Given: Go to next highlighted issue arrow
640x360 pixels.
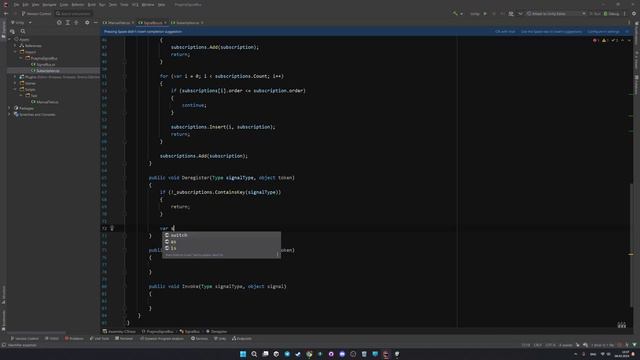Looking at the screenshot, I should (629, 40).
